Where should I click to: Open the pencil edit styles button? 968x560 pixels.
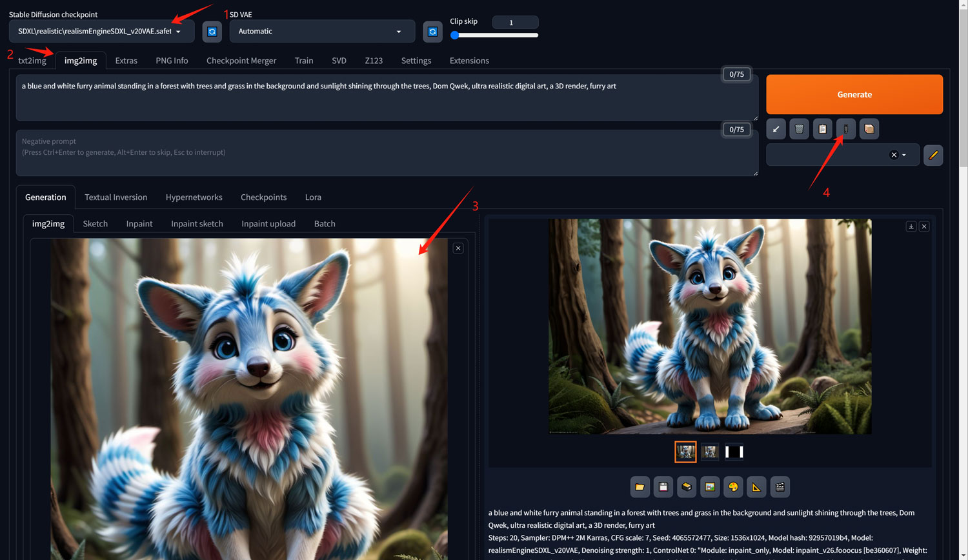coord(933,155)
